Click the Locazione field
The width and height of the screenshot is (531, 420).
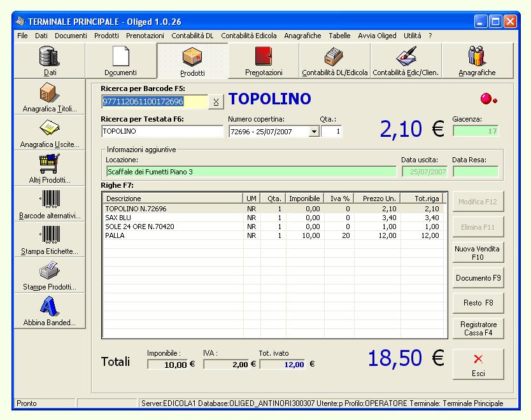pyautogui.click(x=251, y=172)
